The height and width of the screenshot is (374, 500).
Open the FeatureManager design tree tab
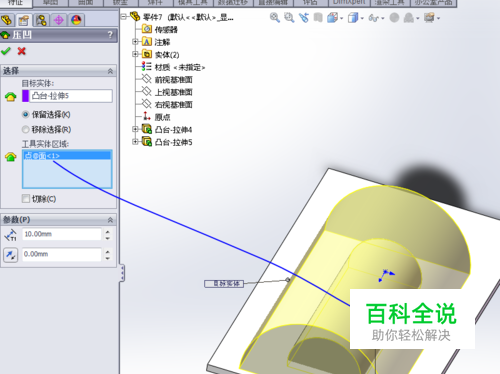(x=7, y=20)
